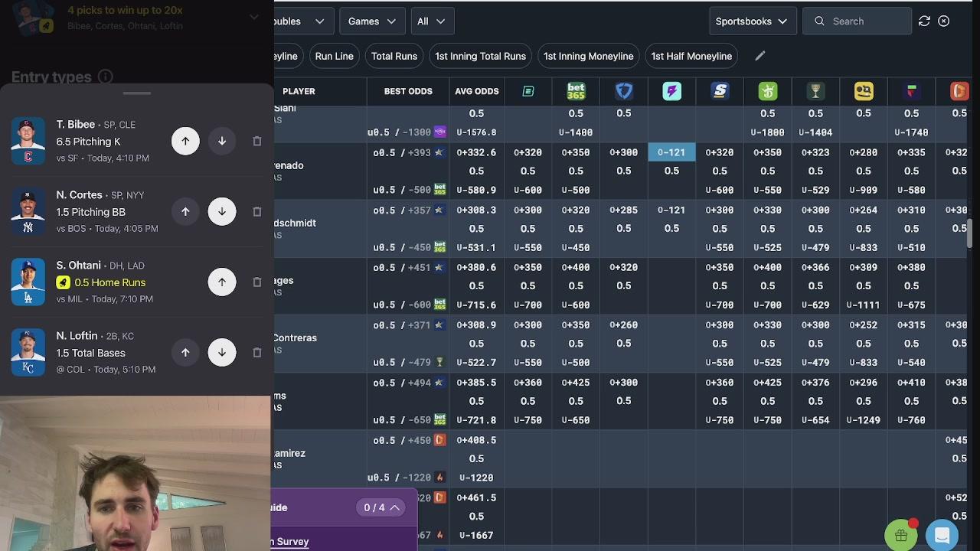
Task: Click the blue S sportsbook column icon
Action: [720, 91]
